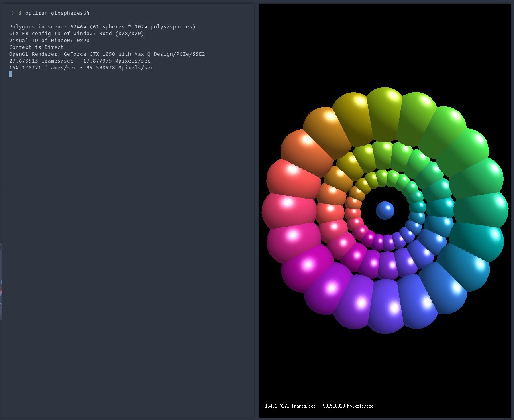Click the 'GLX FB config ID of window' line
The image size is (514, 420).
point(77,34)
